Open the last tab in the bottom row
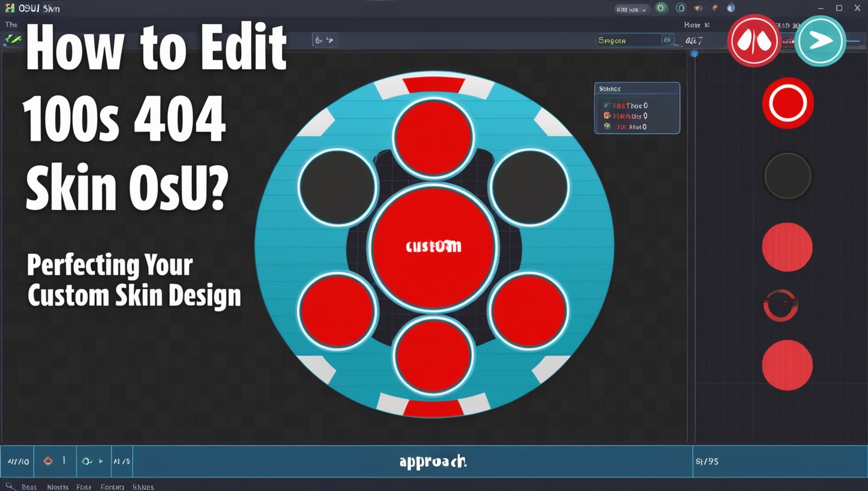This screenshot has height=491, width=868. [x=143, y=487]
